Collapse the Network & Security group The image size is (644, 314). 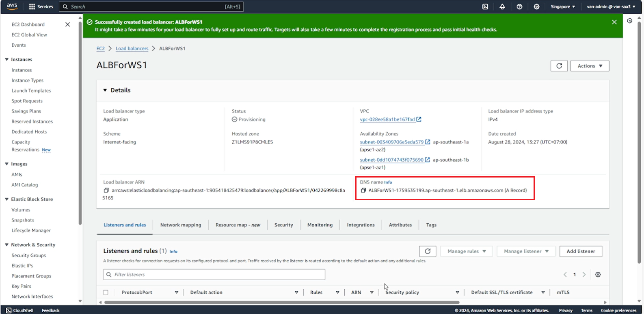pos(6,245)
